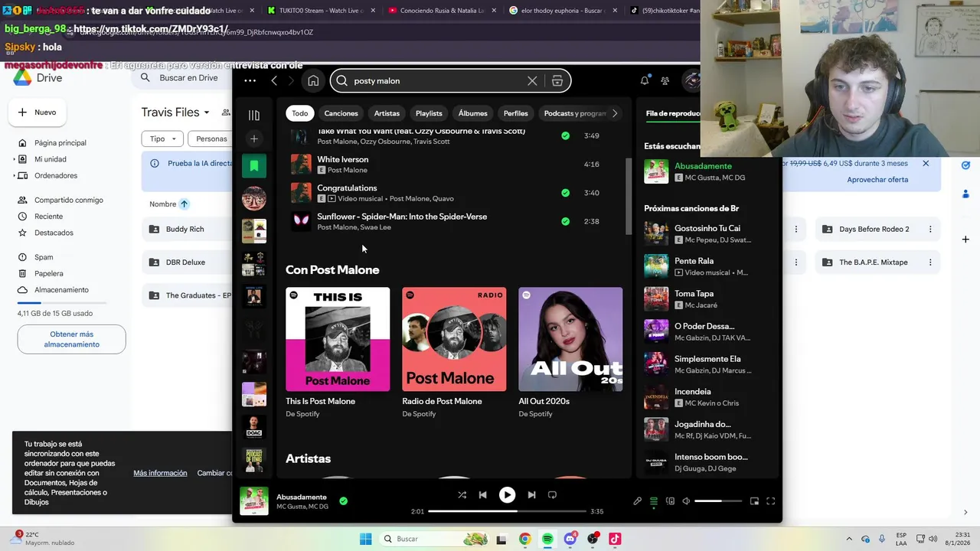Expand Mi unidad in Drive sidebar
The width and height of the screenshot is (980, 551).
[x=15, y=159]
